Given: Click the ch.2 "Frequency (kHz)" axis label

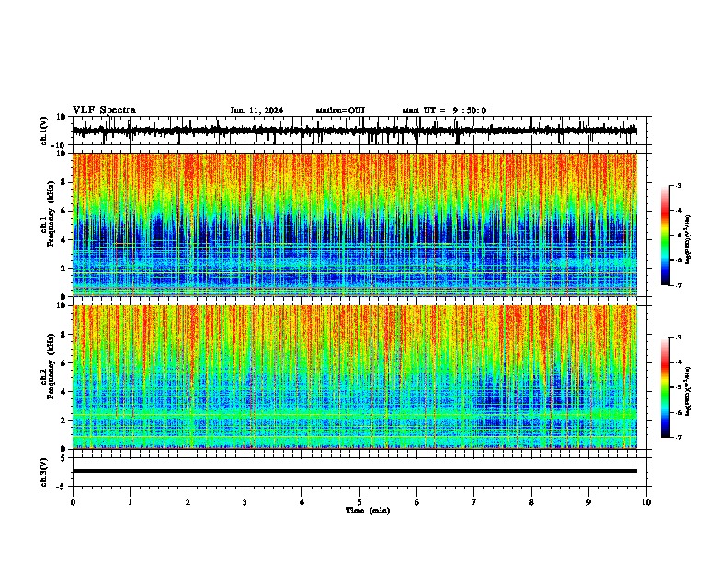Looking at the screenshot, I should point(51,366).
